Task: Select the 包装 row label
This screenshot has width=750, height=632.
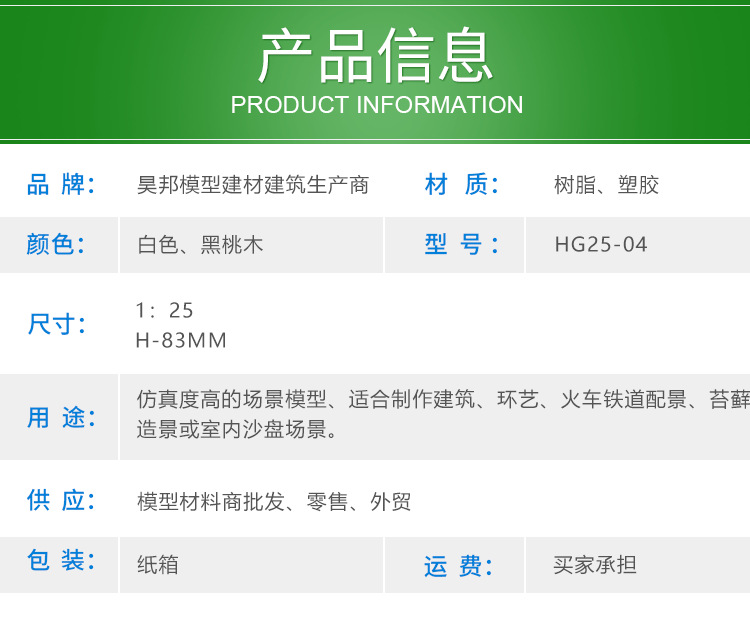Action: [60, 561]
